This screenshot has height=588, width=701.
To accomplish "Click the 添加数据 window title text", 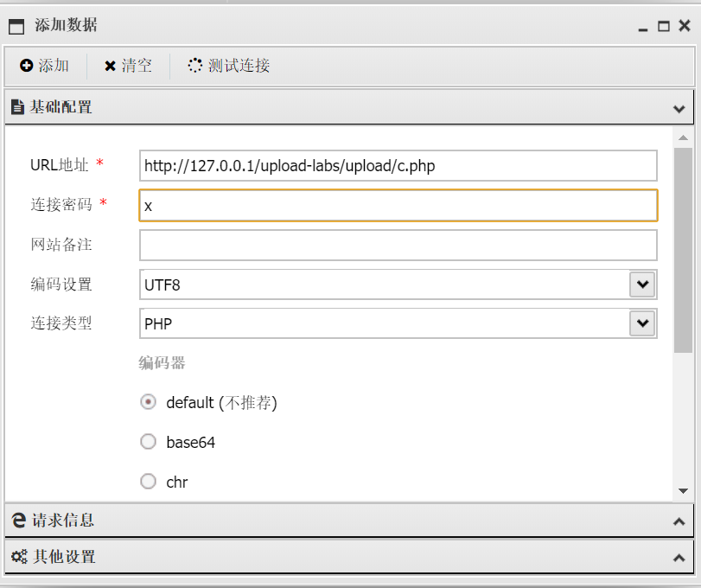I will pyautogui.click(x=67, y=25).
